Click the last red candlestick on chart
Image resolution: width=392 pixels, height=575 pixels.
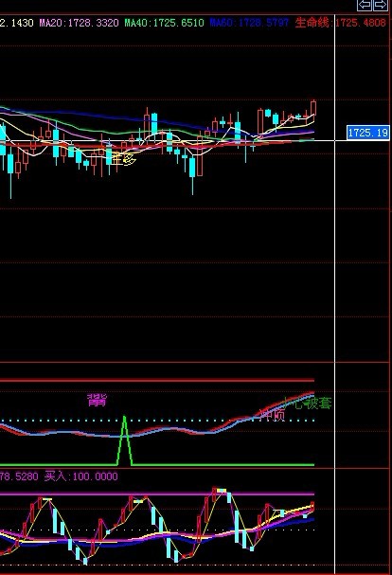[313, 109]
